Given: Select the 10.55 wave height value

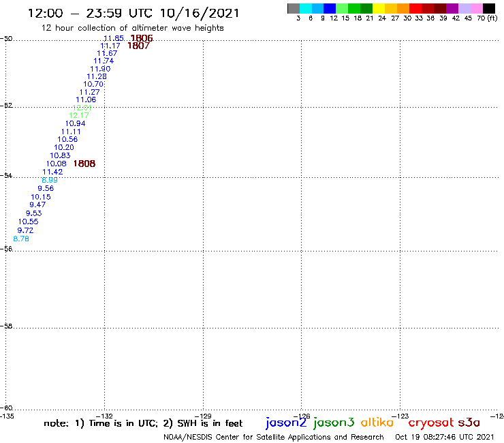Looking at the screenshot, I should (x=29, y=222).
